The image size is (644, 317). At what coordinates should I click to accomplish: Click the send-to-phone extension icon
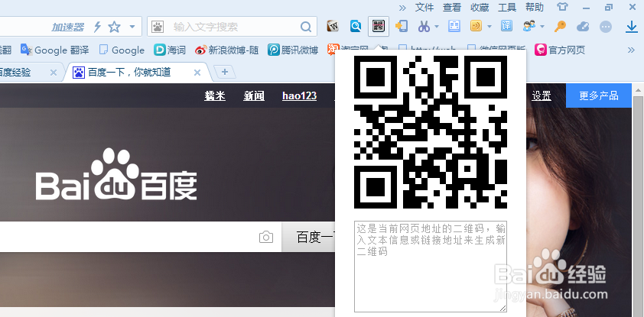pos(402,27)
